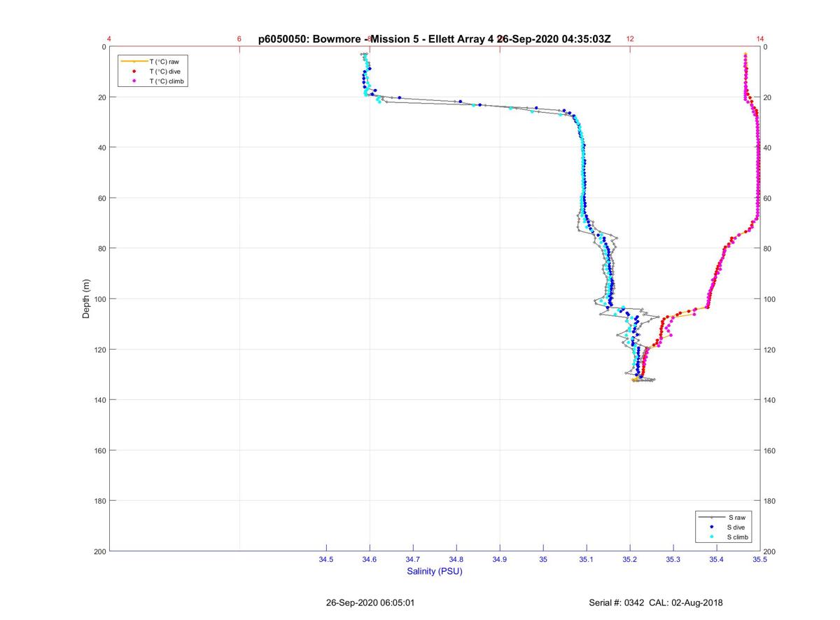Click the red temperature tick label 14
840x620 pixels.
coord(760,39)
